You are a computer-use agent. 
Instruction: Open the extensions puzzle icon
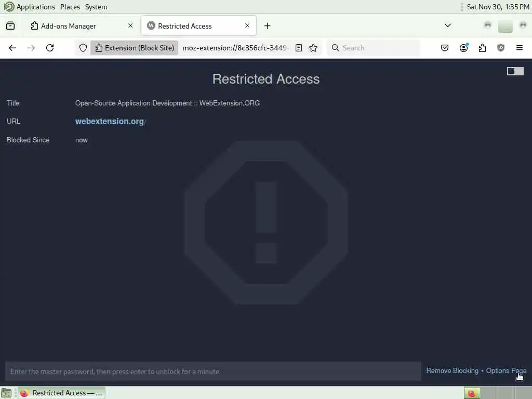[482, 48]
